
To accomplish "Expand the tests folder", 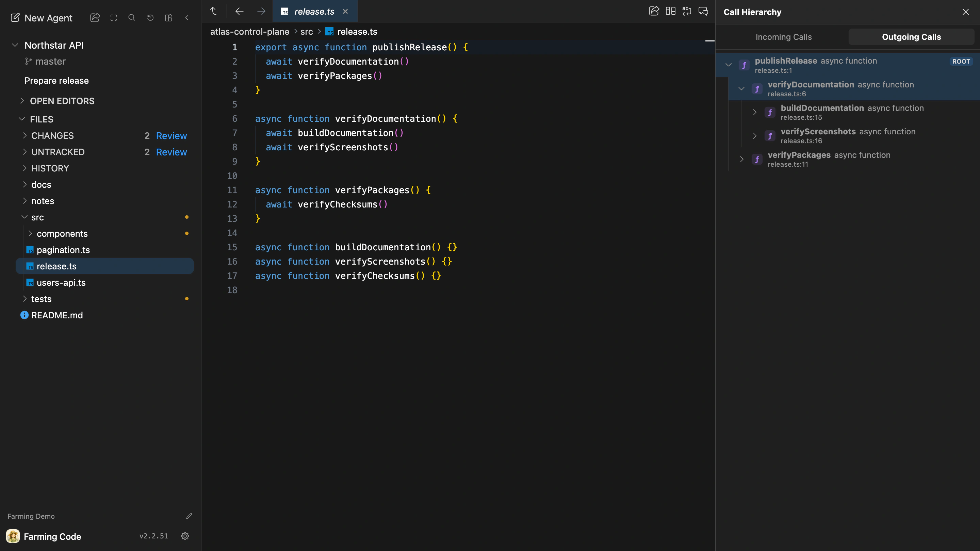I will tap(25, 299).
